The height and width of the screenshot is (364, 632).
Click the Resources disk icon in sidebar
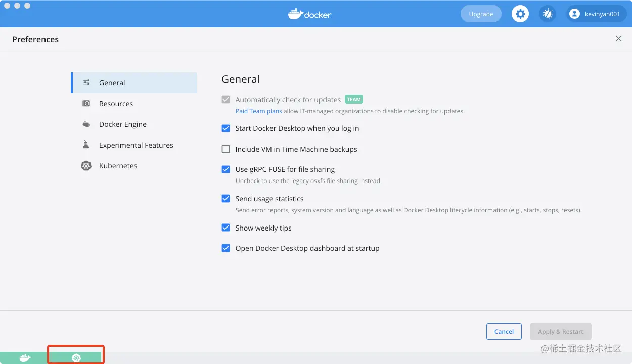click(x=86, y=103)
